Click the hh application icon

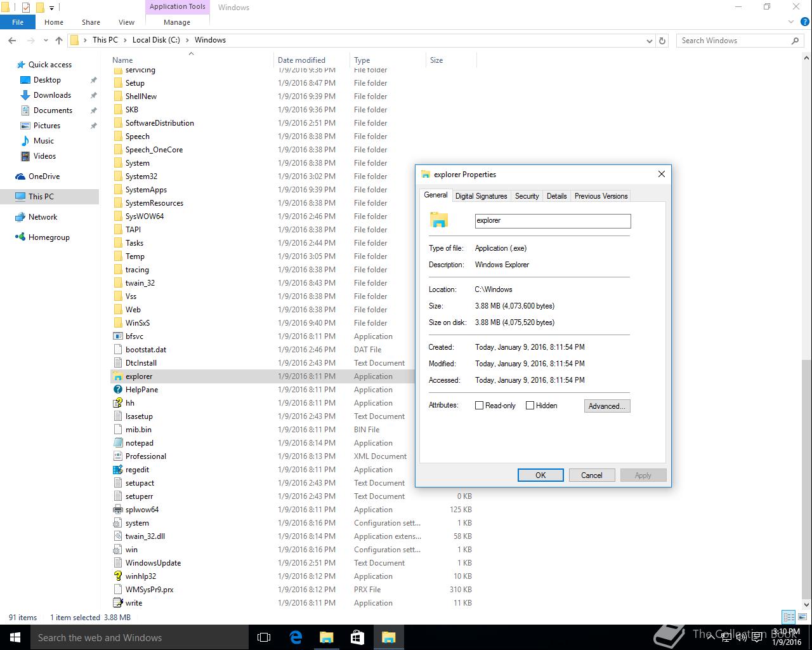[117, 403]
